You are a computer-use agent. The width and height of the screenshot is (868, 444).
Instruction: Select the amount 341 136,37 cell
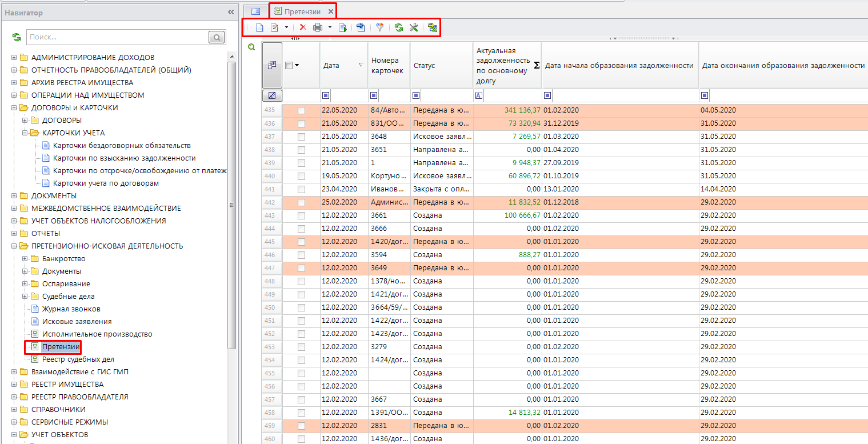click(507, 110)
